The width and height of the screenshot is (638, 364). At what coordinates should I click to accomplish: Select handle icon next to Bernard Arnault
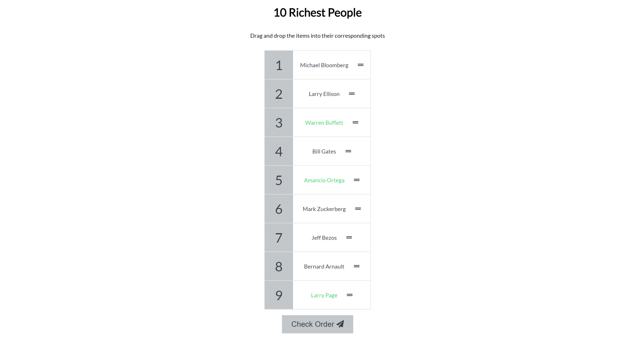356,266
